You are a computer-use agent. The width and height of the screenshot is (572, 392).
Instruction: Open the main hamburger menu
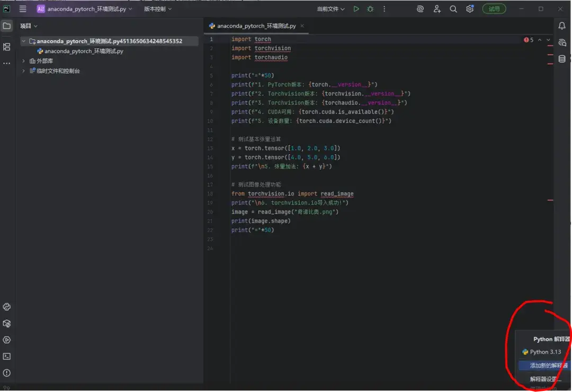pos(22,8)
